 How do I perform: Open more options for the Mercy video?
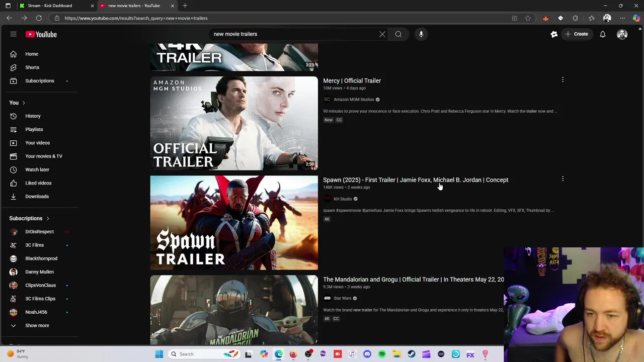(562, 79)
